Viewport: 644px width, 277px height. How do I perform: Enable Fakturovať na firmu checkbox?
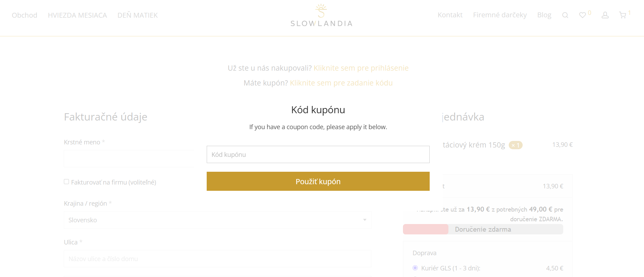pos(67,182)
